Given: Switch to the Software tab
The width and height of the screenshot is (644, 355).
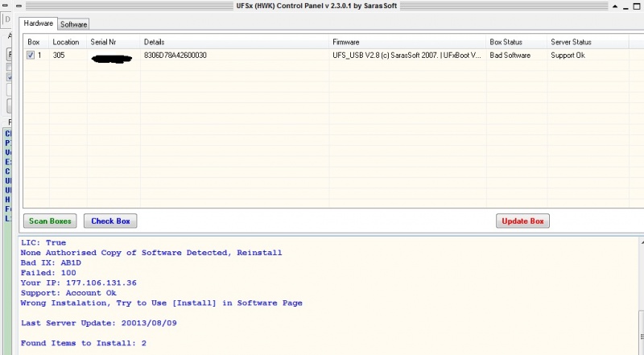Looking at the screenshot, I should tap(74, 24).
